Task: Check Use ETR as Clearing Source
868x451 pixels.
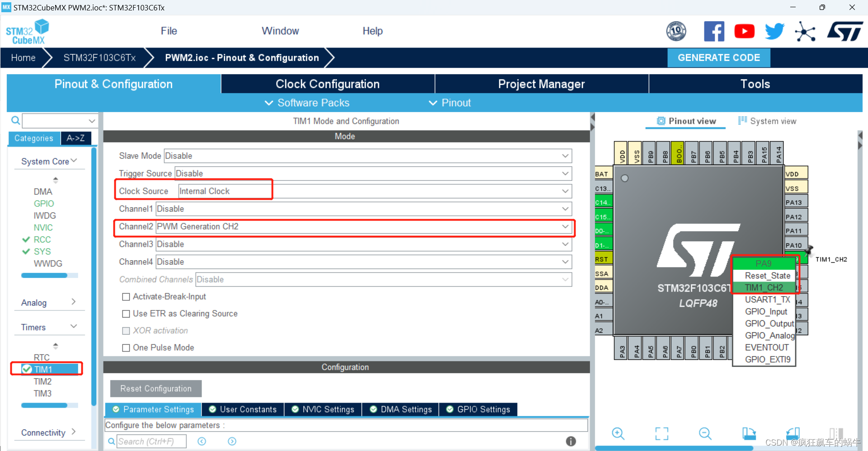Action: [126, 314]
